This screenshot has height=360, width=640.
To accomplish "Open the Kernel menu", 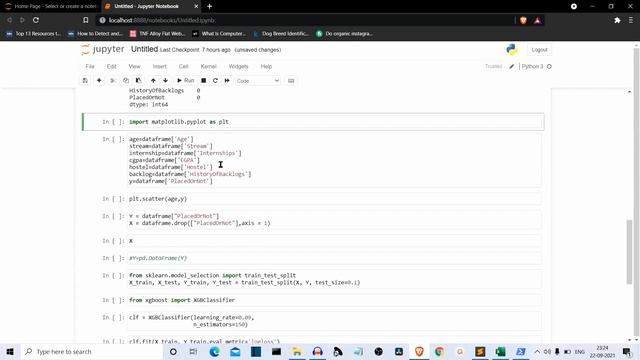I will 208,67.
